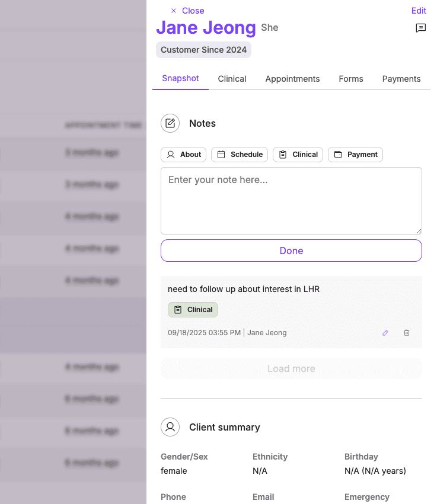Delete the LHR note using trash icon
The width and height of the screenshot is (434, 504).
tap(407, 333)
